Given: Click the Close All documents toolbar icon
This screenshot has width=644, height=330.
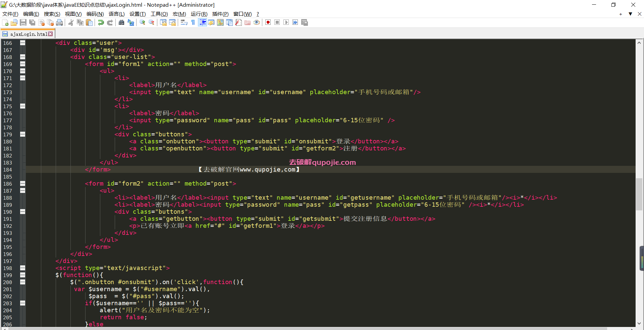Looking at the screenshot, I should (51, 22).
